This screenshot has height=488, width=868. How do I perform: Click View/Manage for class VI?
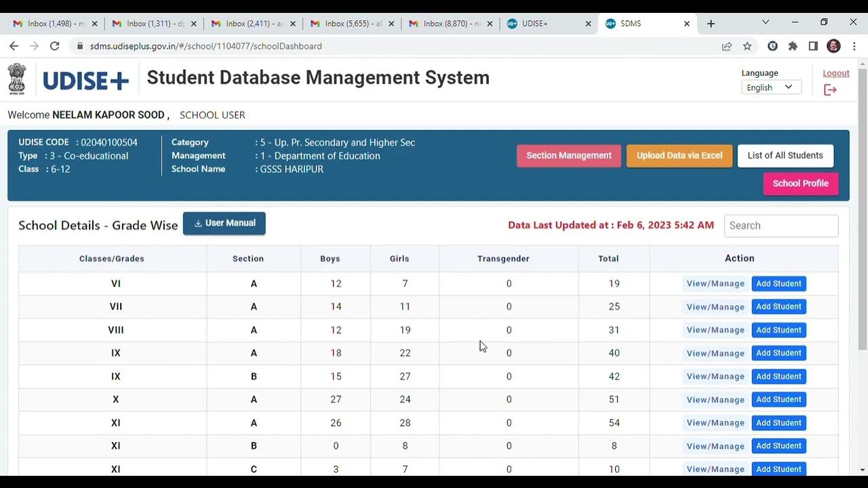715,284
